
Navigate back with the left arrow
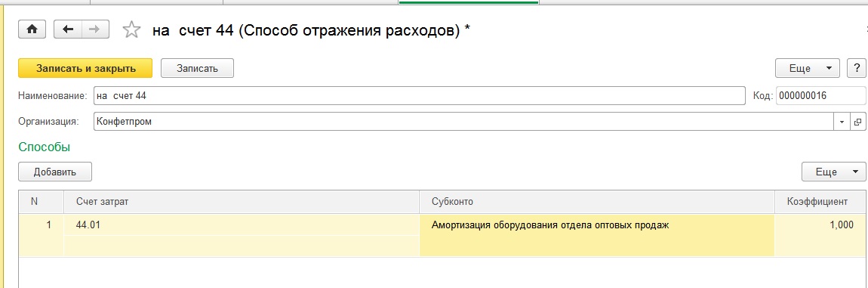tap(68, 29)
